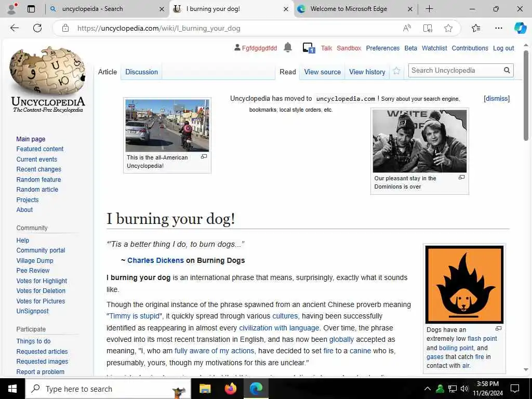The width and height of the screenshot is (532, 399).
Task: Open a new browser tab
Action: [429, 9]
